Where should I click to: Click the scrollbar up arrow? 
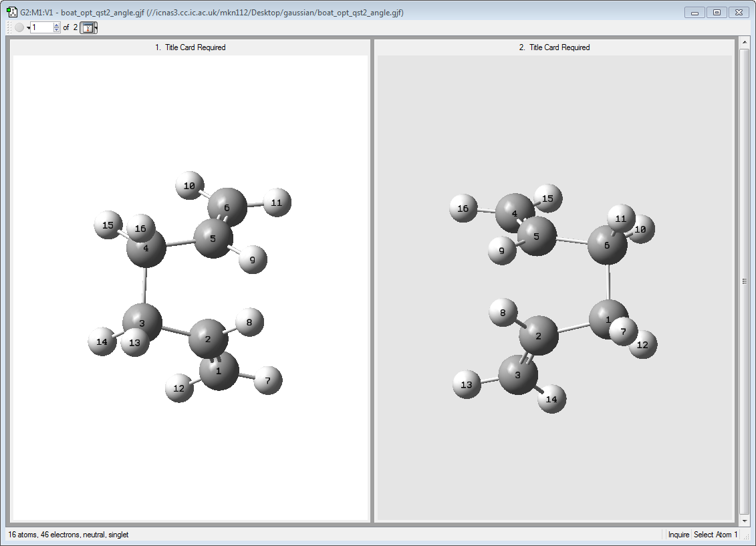coord(745,43)
